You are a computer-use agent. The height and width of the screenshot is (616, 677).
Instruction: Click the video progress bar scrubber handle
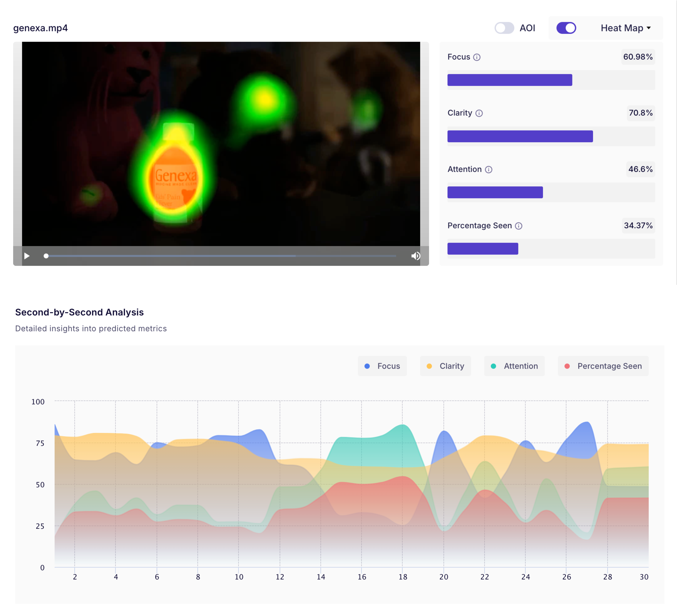(46, 256)
